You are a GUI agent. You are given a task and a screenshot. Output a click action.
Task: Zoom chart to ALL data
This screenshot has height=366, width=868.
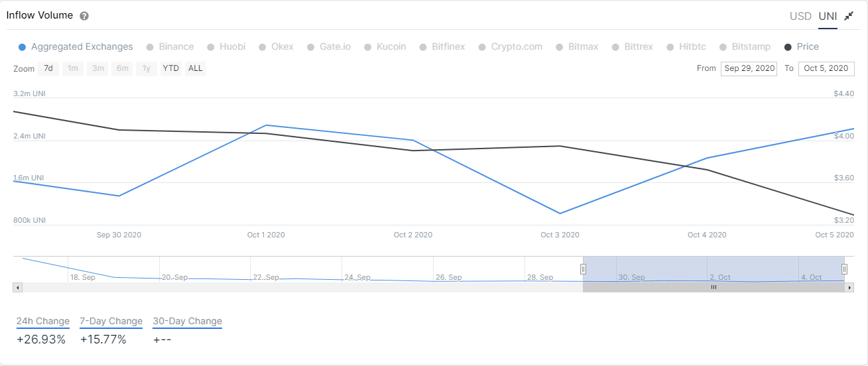[196, 68]
